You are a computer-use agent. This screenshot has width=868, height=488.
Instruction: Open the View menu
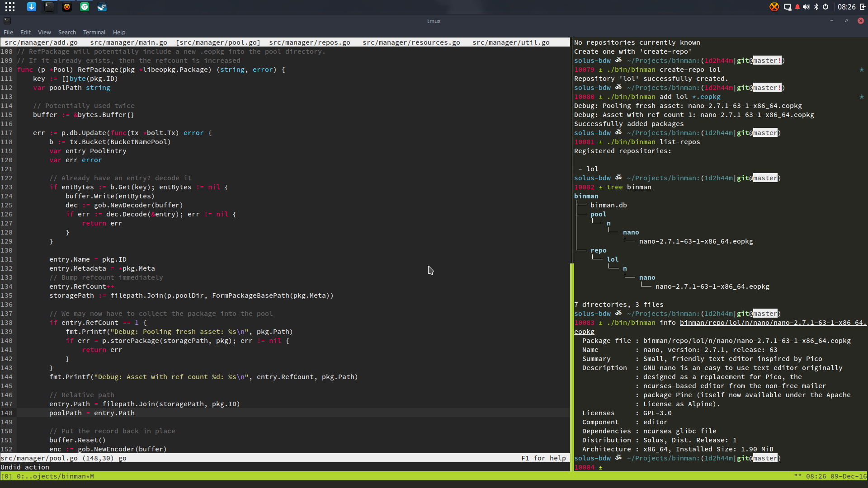pos(44,32)
